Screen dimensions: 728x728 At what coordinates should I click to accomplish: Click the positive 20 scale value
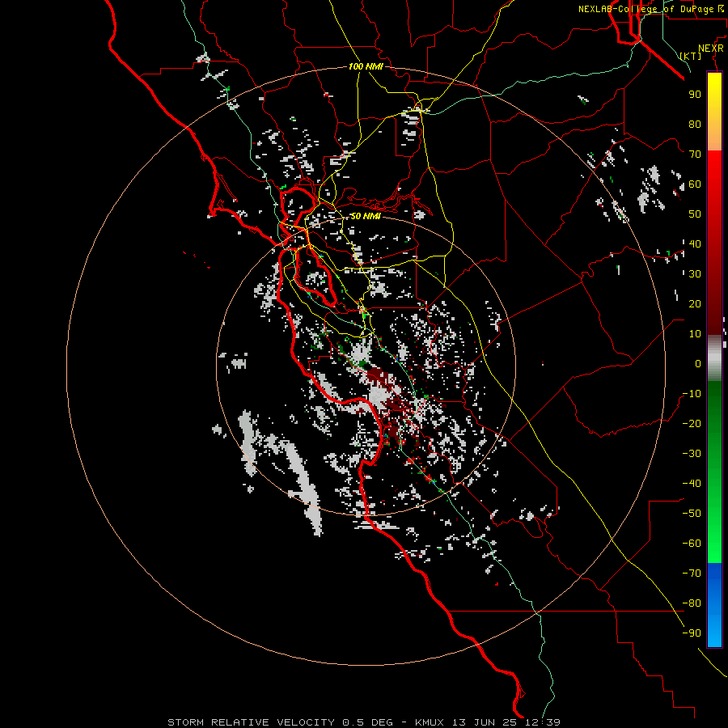pos(695,303)
